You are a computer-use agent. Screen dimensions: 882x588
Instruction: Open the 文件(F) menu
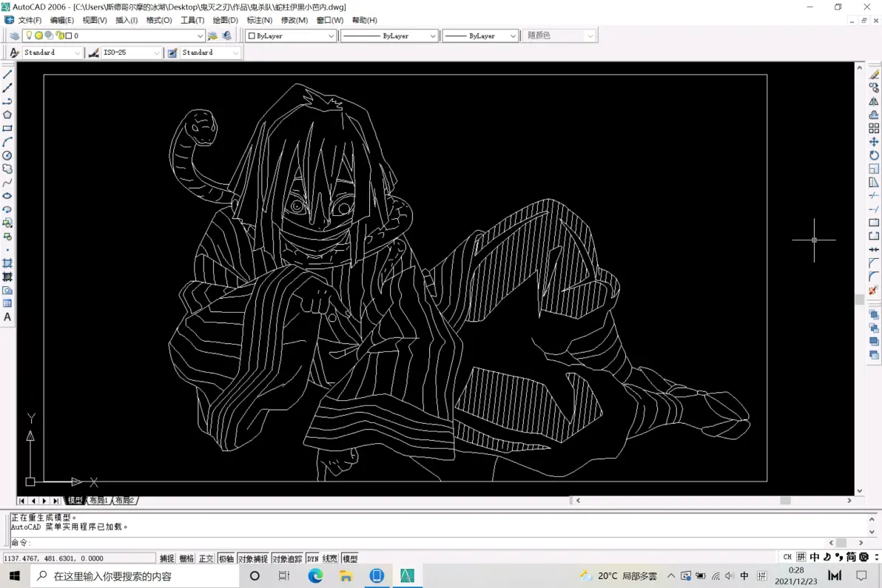point(30,20)
